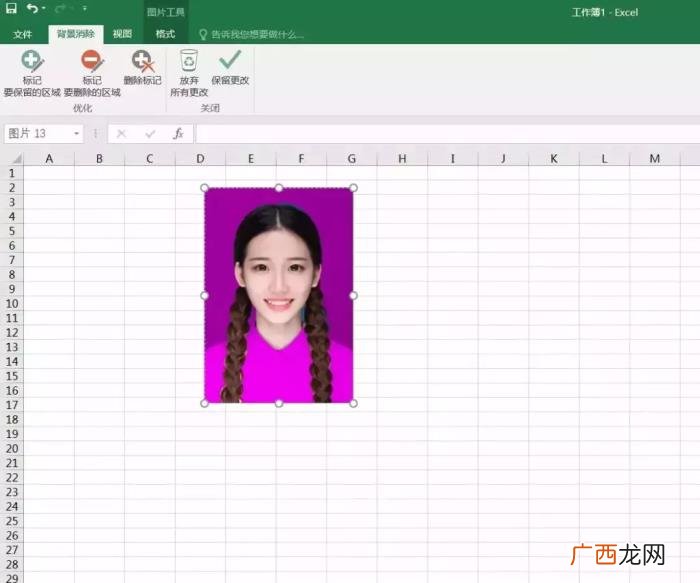This screenshot has height=583, width=700.
Task: Click the bottom-left handle of the picture
Action: 204,404
